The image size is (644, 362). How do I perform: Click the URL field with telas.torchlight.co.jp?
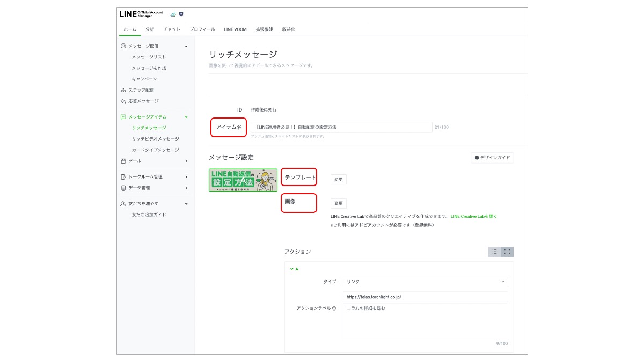[426, 297]
